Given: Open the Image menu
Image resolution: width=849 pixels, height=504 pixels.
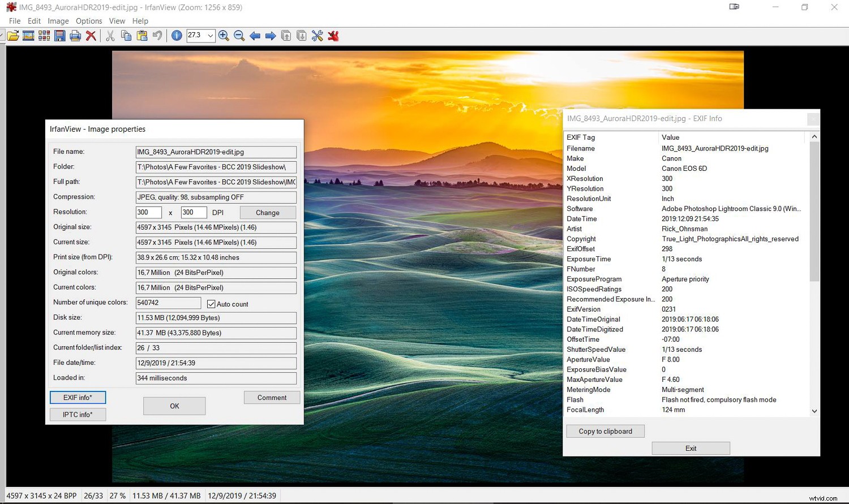Looking at the screenshot, I should (58, 21).
